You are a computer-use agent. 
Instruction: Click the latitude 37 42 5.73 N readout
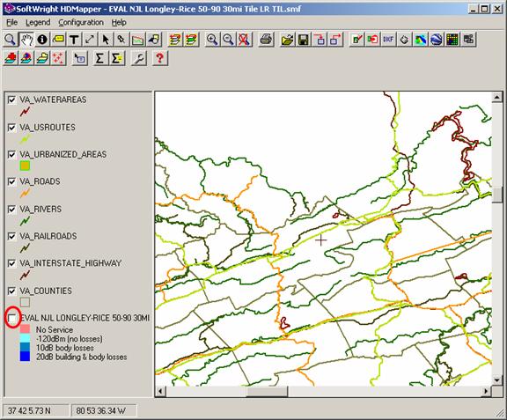pos(29,411)
